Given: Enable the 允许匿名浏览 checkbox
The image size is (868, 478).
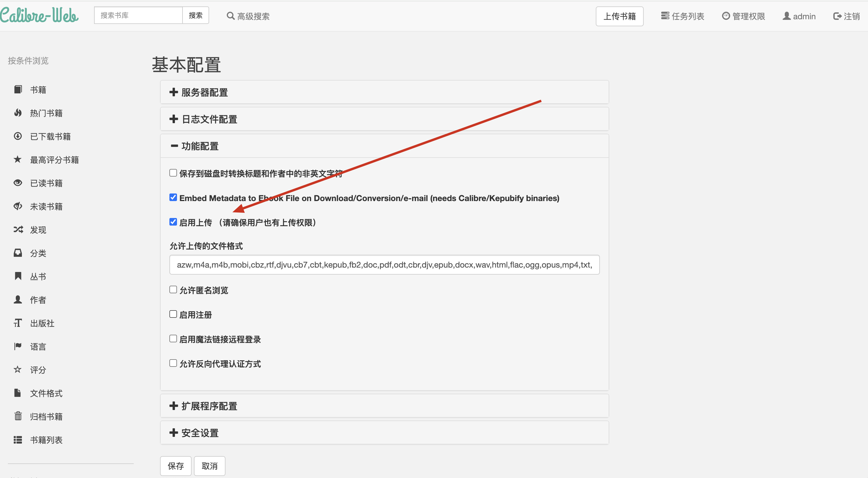Looking at the screenshot, I should [x=173, y=289].
